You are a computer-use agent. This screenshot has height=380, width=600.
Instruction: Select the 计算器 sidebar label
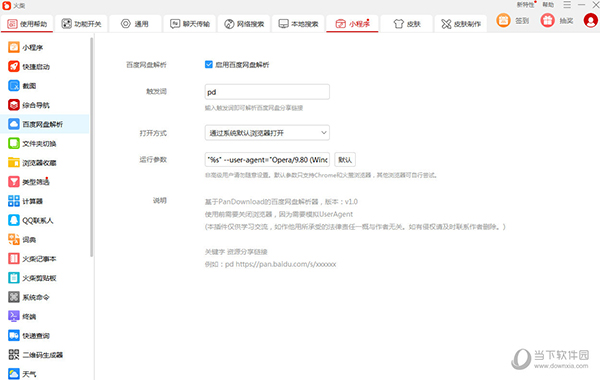33,201
